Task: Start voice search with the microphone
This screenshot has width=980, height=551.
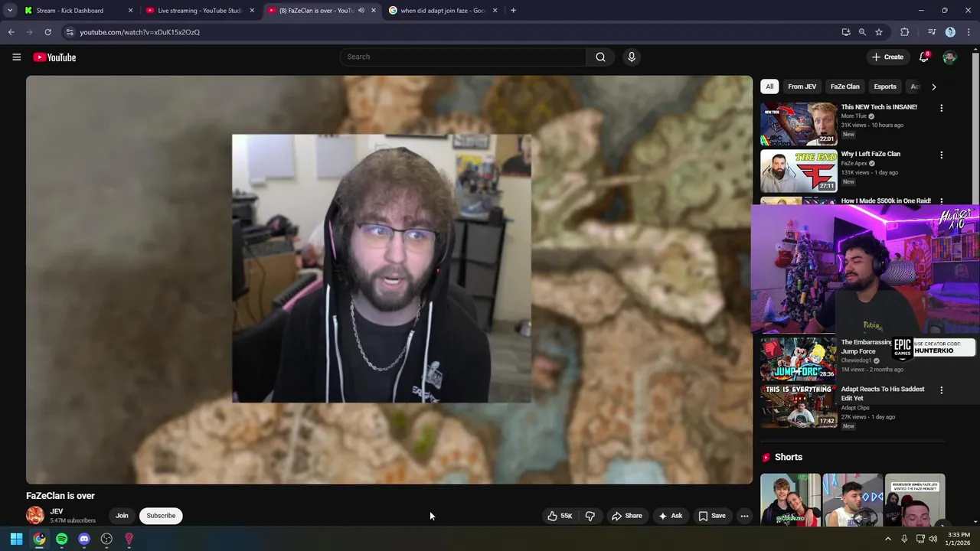Action: coord(632,57)
